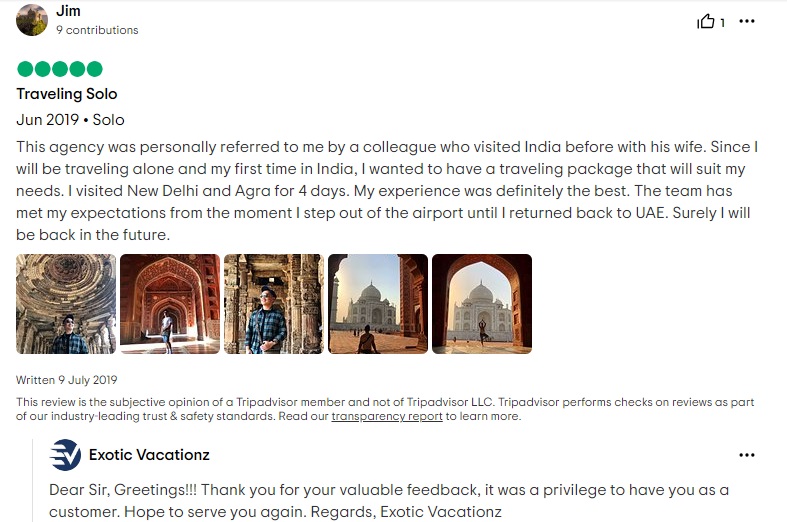Open the carved stone pillars photo

tap(274, 304)
